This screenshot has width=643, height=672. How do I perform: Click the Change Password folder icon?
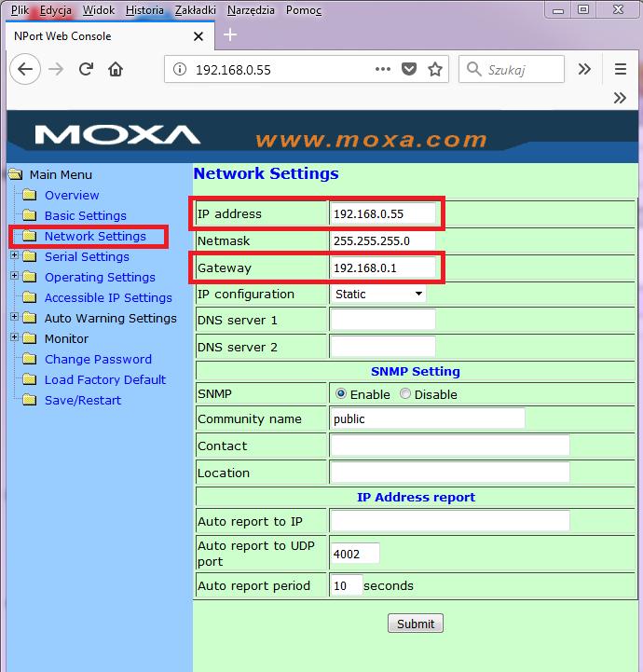pos(29,359)
